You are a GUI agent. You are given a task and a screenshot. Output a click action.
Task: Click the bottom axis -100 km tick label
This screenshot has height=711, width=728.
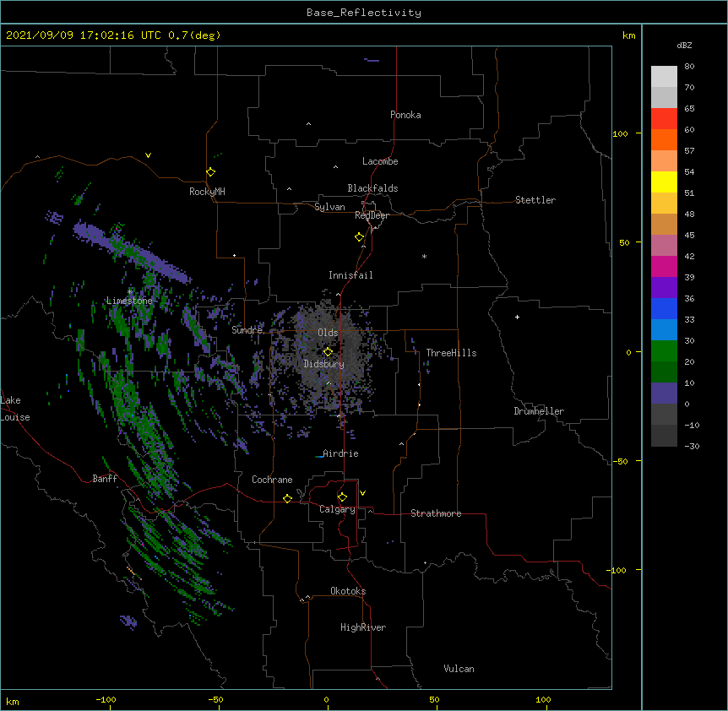pos(106,699)
